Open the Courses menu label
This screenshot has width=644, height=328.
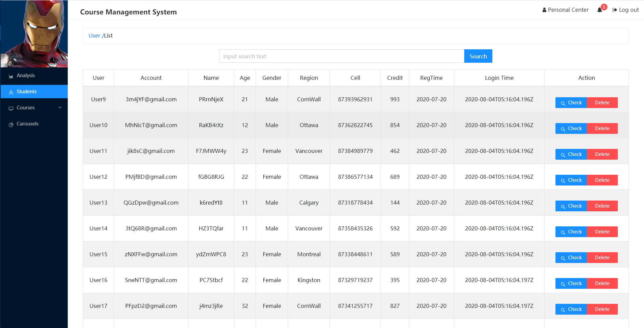click(x=25, y=108)
